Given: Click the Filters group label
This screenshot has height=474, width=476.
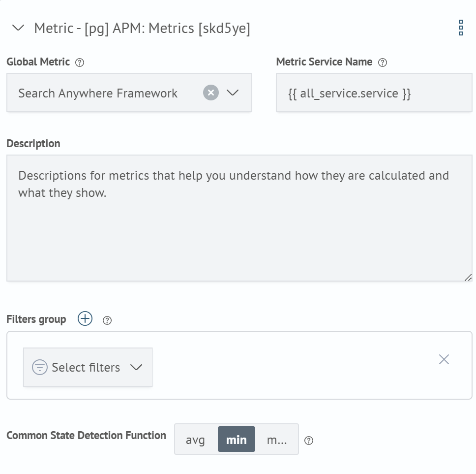Looking at the screenshot, I should pos(36,319).
